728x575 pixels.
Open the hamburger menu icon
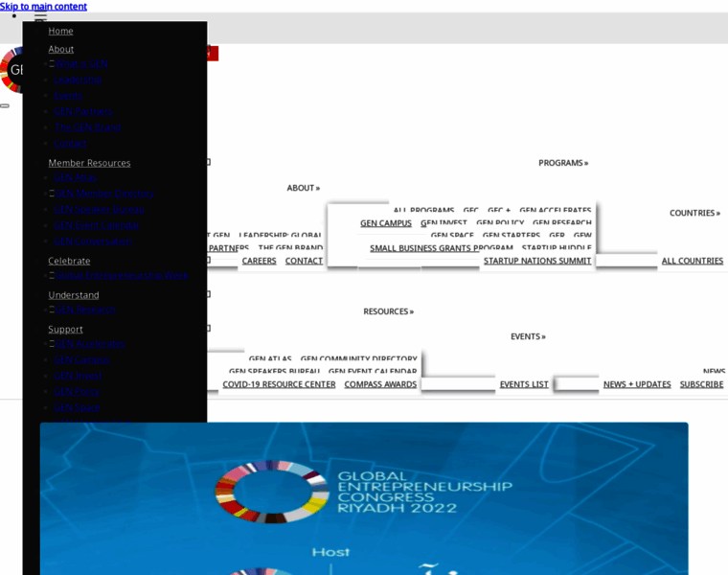tap(41, 17)
